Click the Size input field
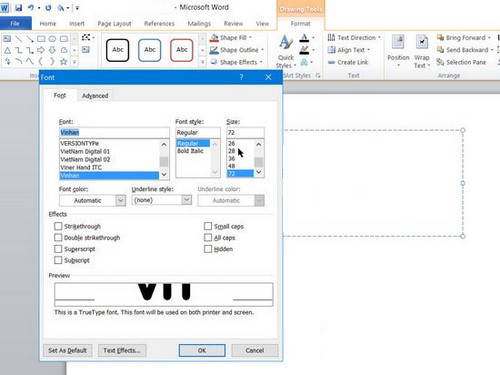The width and height of the screenshot is (500, 375). [245, 132]
